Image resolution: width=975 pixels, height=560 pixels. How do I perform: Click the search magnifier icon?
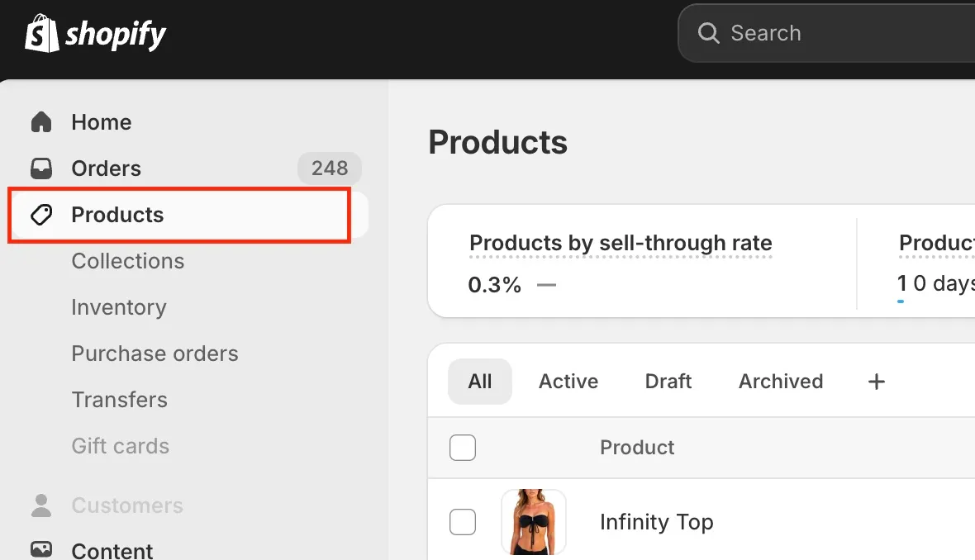click(708, 32)
